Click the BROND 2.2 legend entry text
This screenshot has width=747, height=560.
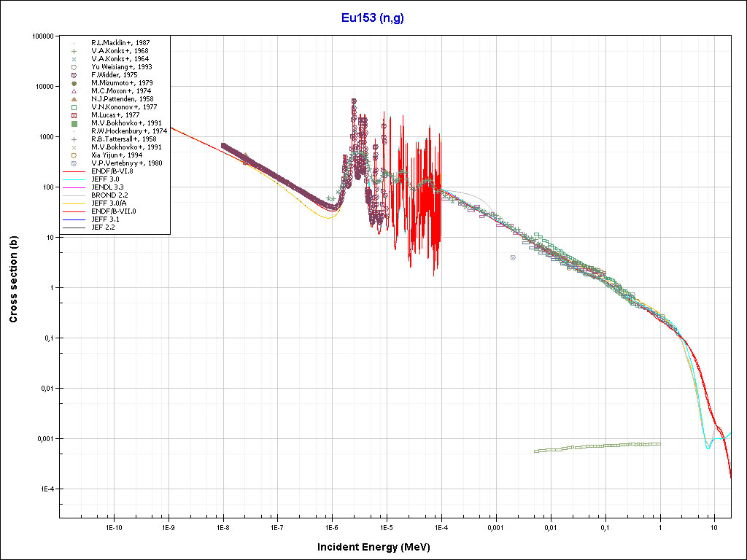pos(109,195)
